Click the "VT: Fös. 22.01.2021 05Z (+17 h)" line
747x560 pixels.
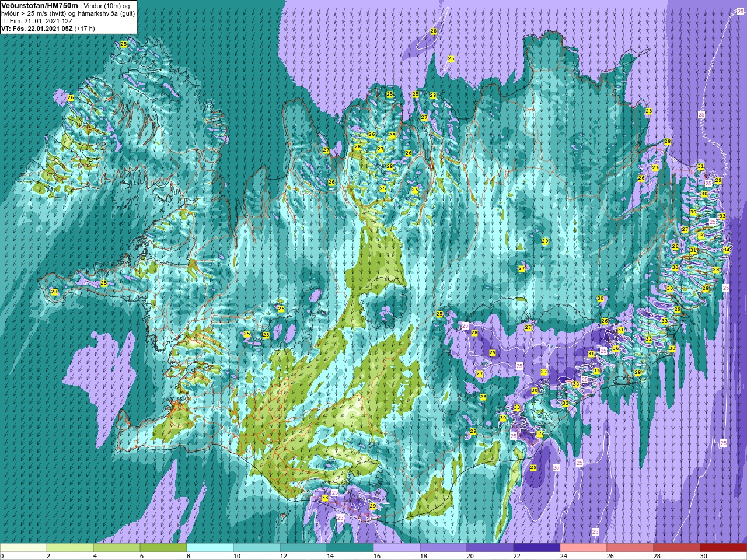pyautogui.click(x=48, y=29)
